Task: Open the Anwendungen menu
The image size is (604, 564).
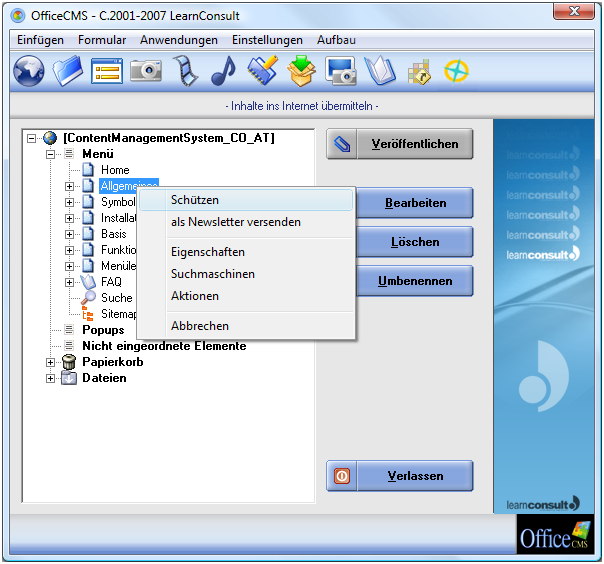Action: click(x=179, y=40)
